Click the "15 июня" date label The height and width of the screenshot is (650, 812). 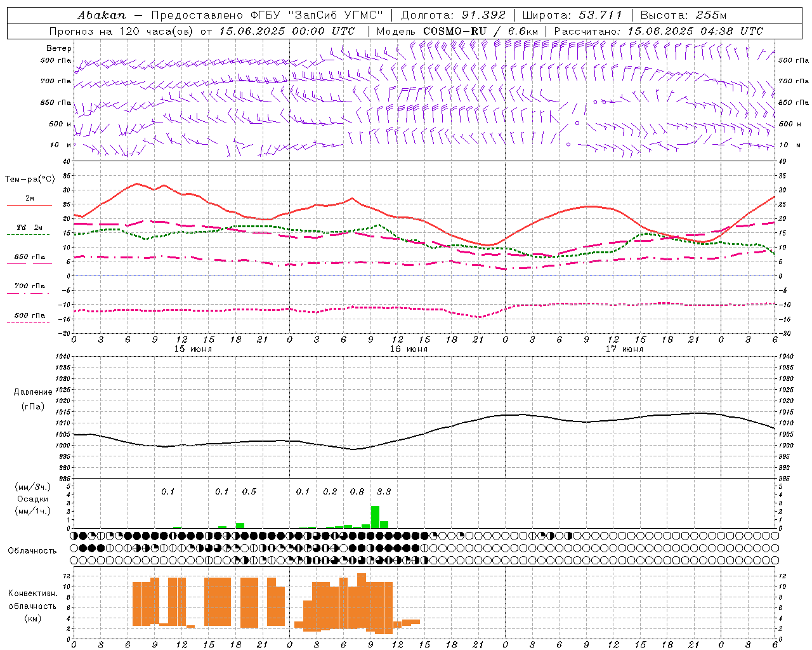193,349
